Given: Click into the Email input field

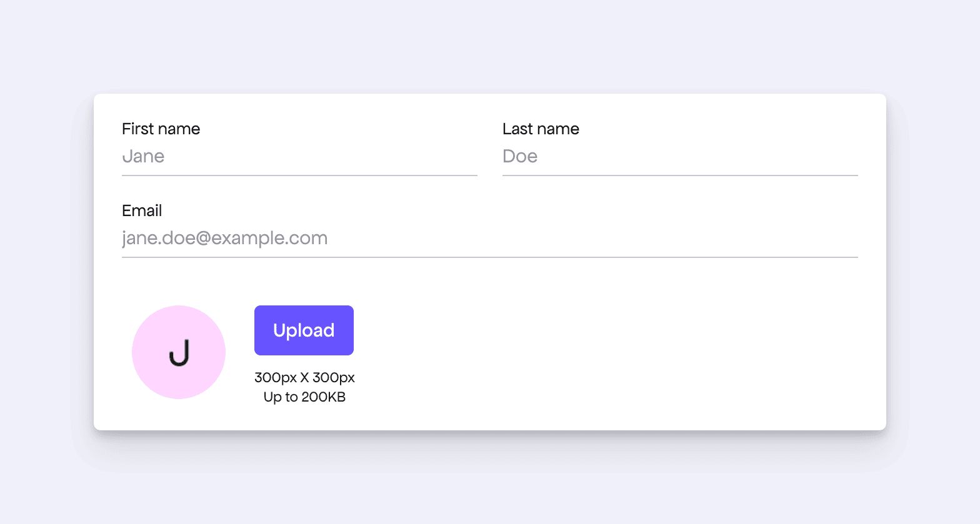Looking at the screenshot, I should pos(489,239).
